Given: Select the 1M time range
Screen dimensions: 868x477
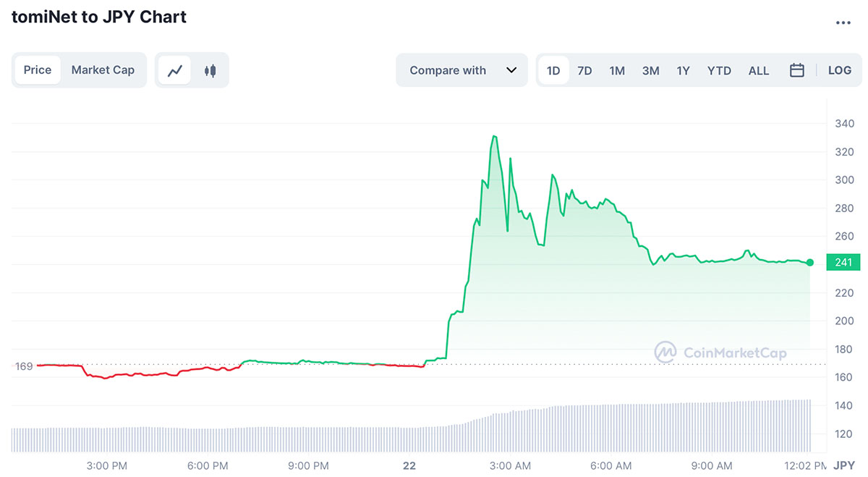Looking at the screenshot, I should (x=617, y=70).
